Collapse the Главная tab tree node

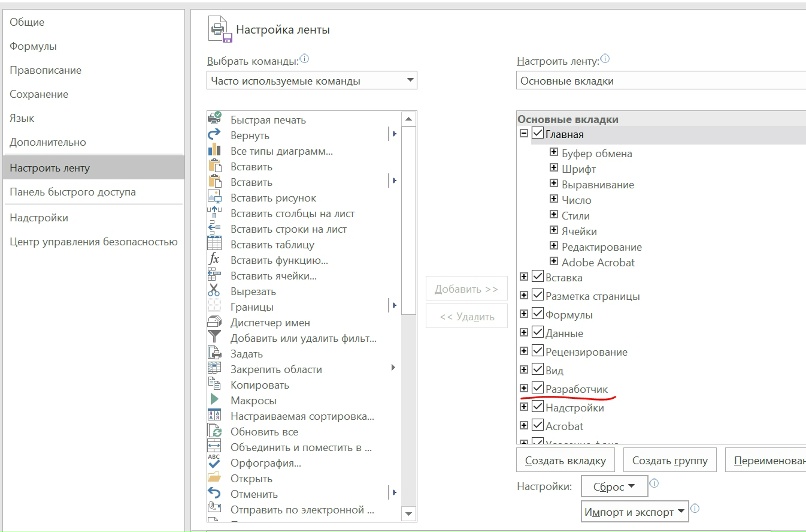(524, 134)
